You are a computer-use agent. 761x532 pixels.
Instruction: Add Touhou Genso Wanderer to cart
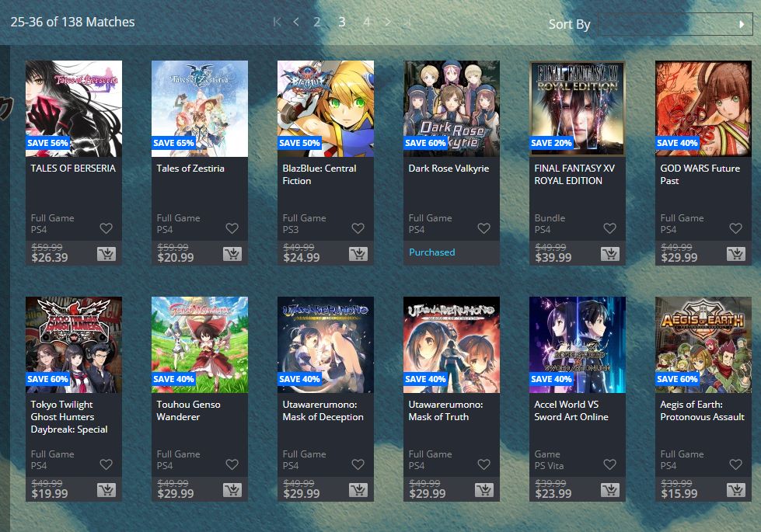click(232, 490)
